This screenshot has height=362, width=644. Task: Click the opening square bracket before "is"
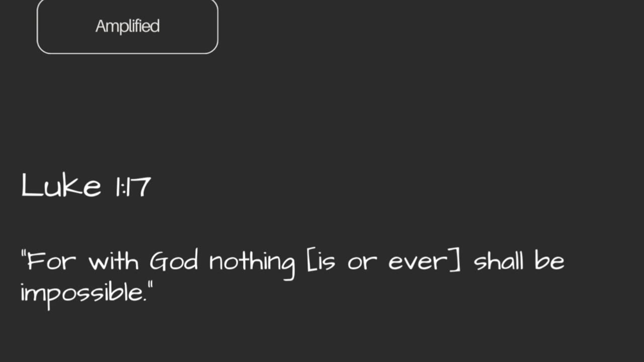pyautogui.click(x=310, y=261)
